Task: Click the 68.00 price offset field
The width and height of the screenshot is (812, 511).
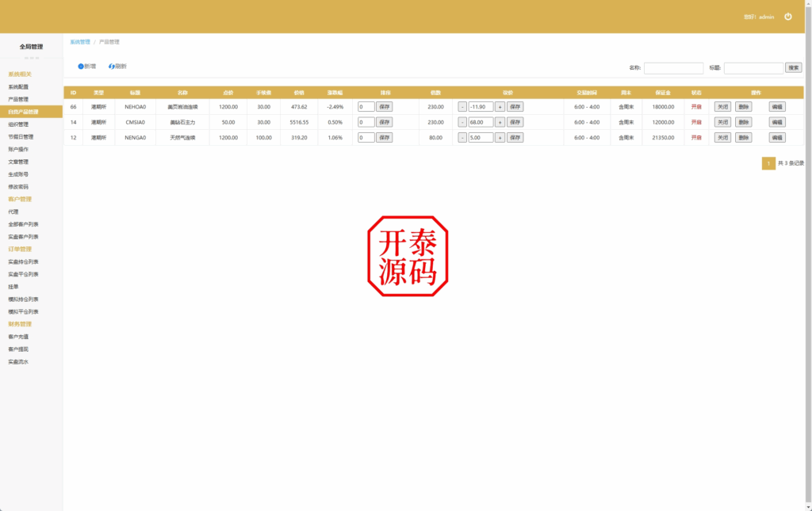Action: (x=481, y=122)
